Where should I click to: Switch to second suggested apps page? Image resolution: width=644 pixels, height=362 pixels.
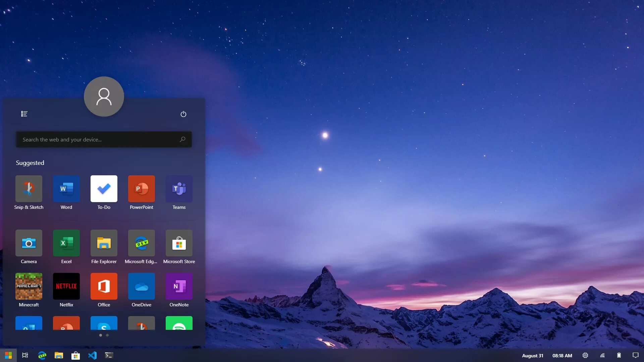click(107, 335)
